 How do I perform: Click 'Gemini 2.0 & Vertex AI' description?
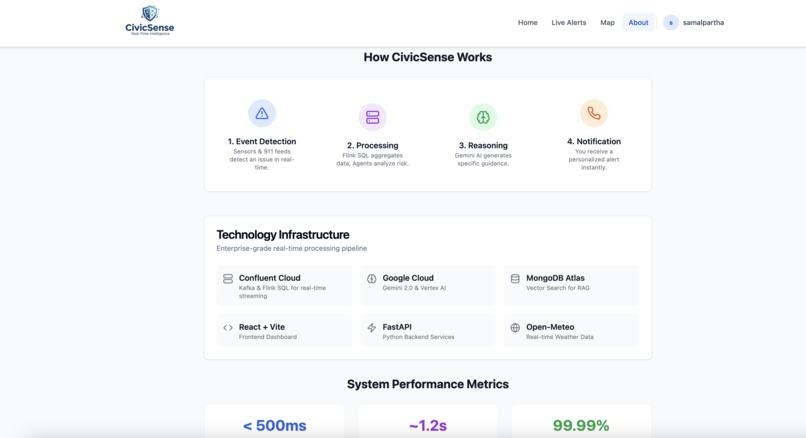pos(414,288)
